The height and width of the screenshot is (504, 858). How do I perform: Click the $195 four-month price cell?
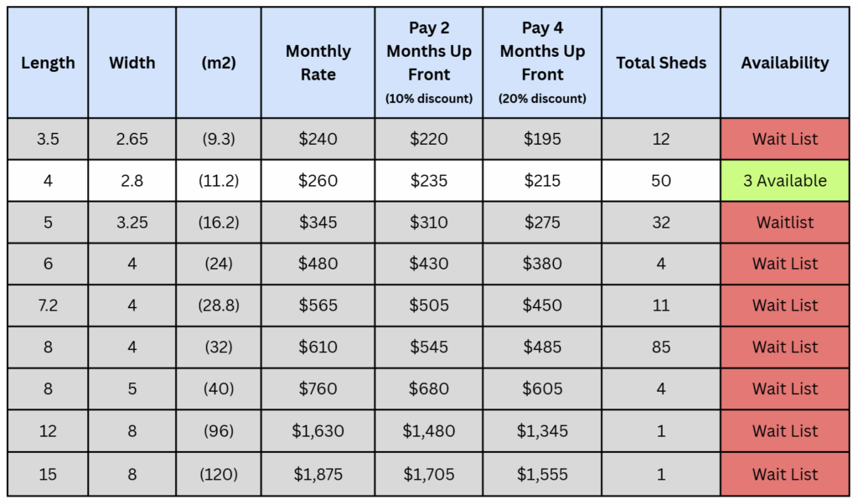542,139
